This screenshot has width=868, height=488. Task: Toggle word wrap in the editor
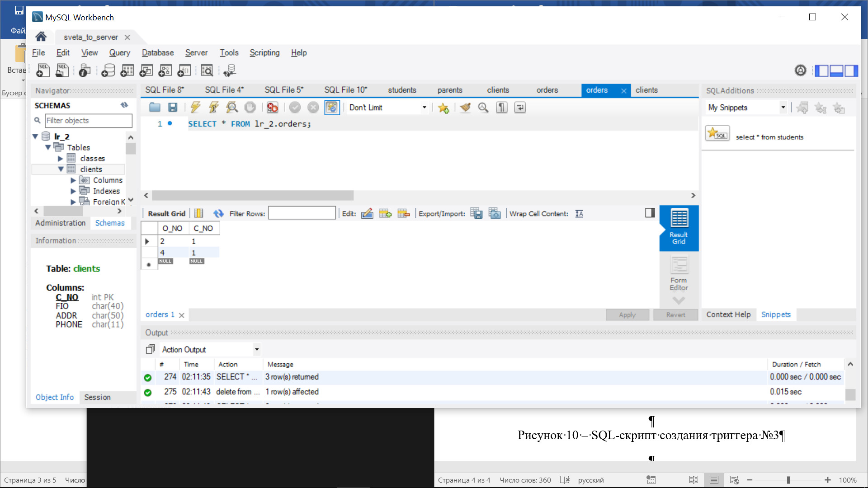(x=520, y=108)
